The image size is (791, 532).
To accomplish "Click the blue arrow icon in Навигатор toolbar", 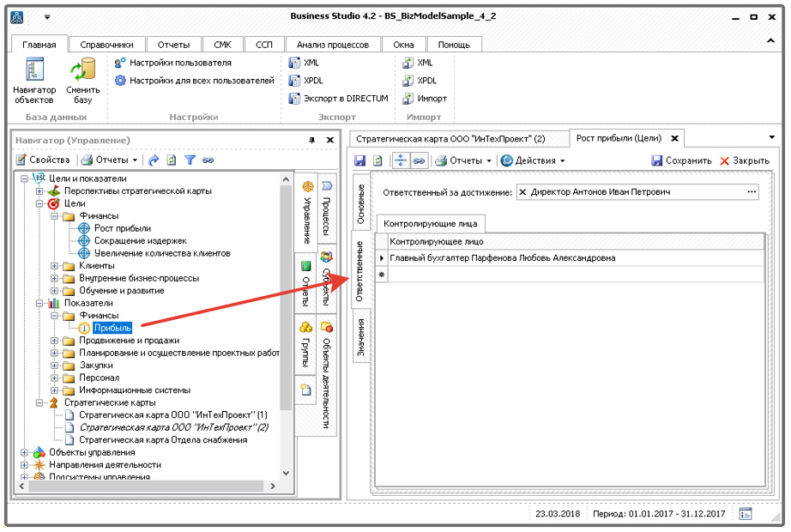I will pyautogui.click(x=154, y=160).
